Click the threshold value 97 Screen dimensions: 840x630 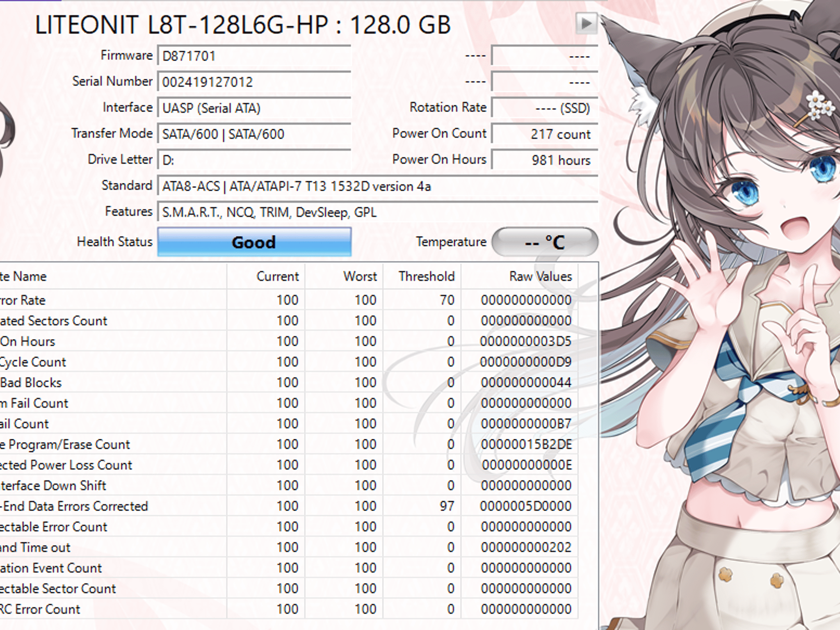pos(447,506)
